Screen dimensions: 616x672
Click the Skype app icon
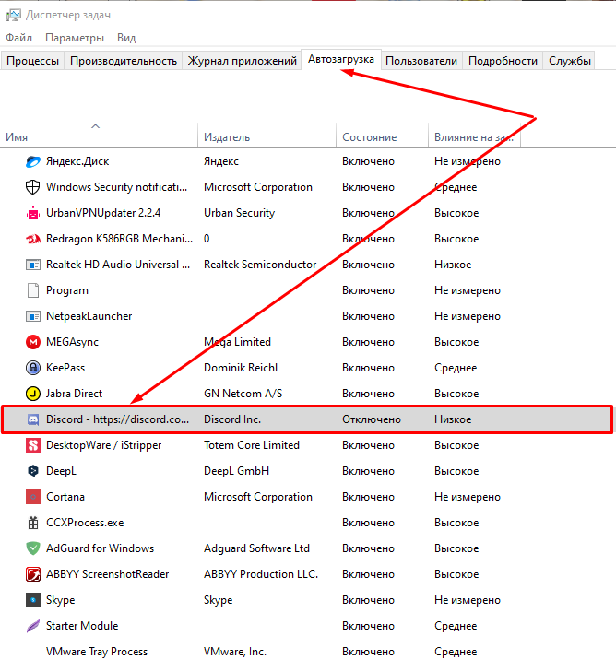coord(33,600)
